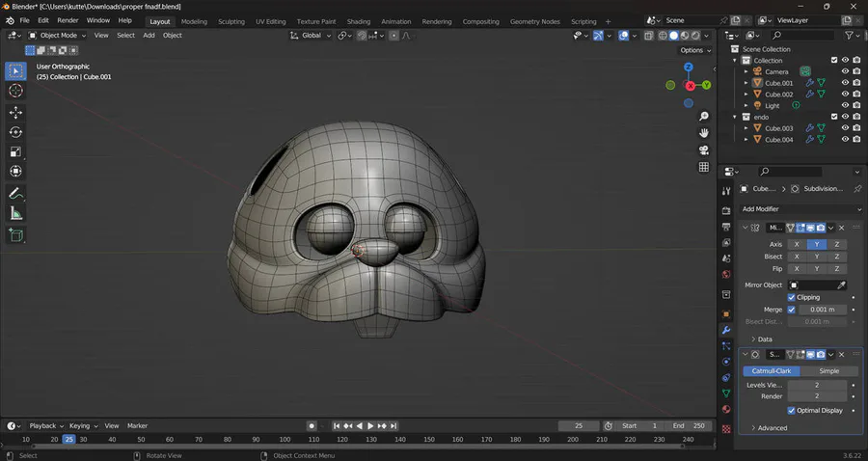
Task: Toggle Merge checkbox in Mirror modifier
Action: coord(791,310)
